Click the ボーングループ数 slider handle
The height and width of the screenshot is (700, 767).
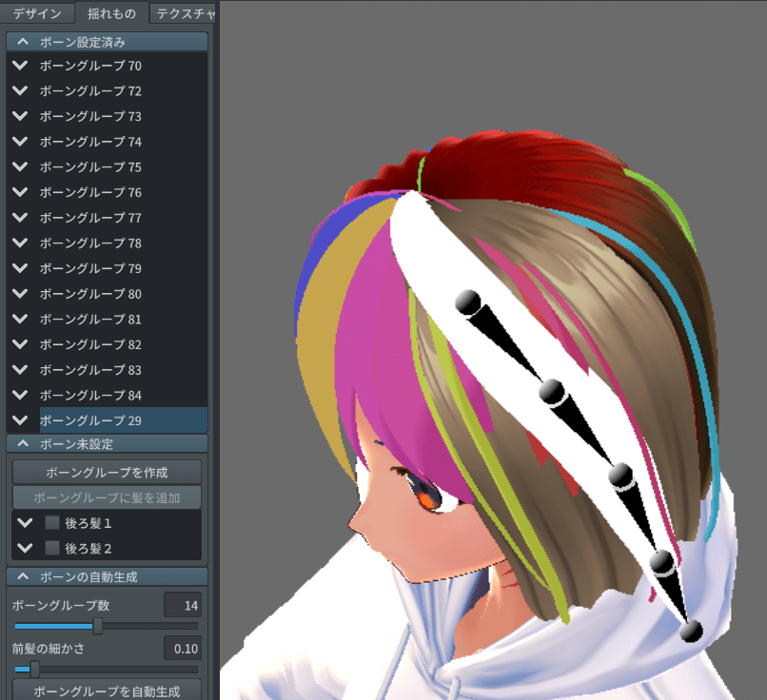coord(98,626)
